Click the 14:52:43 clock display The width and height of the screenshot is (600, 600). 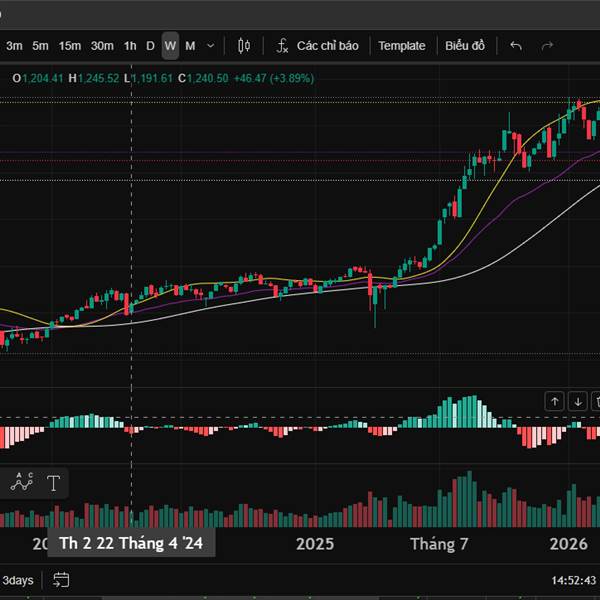click(x=573, y=580)
